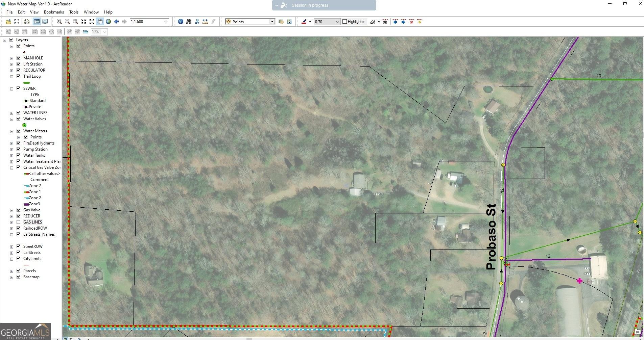Open the Bookmarks menu
This screenshot has width=644, height=340.
(x=53, y=12)
